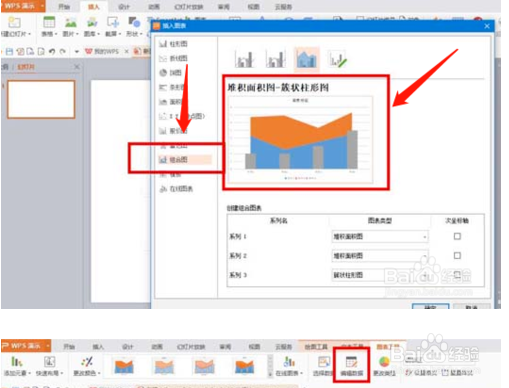Click the combo chart preview image in the dialog
This screenshot has height=388, width=509.
pyautogui.click(x=300, y=139)
